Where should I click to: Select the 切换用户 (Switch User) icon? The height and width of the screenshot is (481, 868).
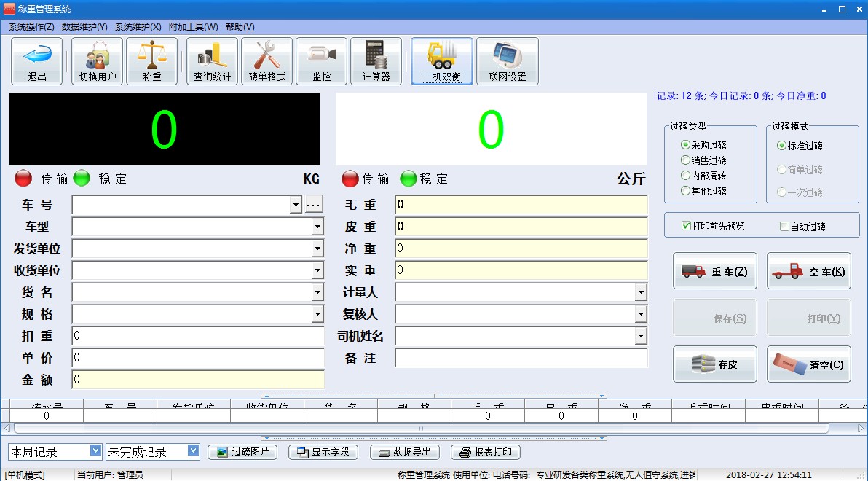point(96,60)
